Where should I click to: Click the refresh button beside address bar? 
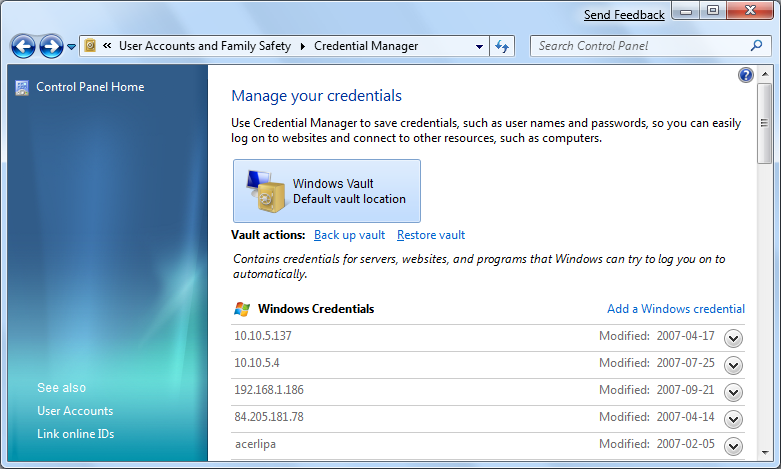pos(502,46)
